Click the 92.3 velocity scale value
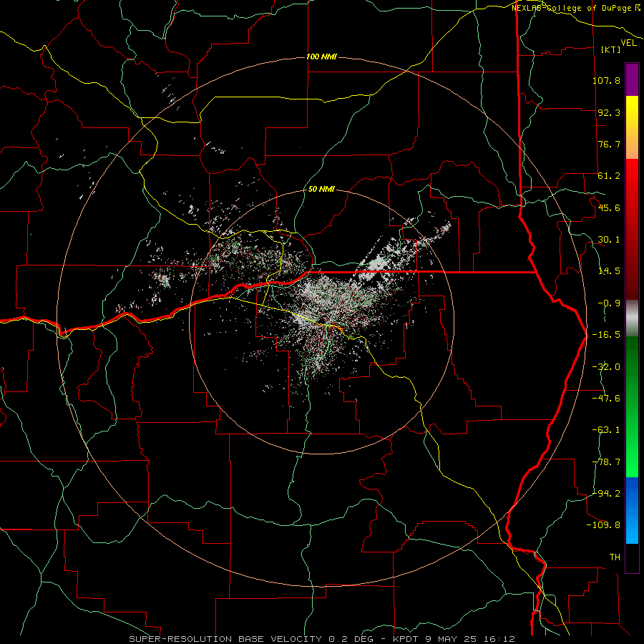The width and height of the screenshot is (644, 644). click(609, 112)
